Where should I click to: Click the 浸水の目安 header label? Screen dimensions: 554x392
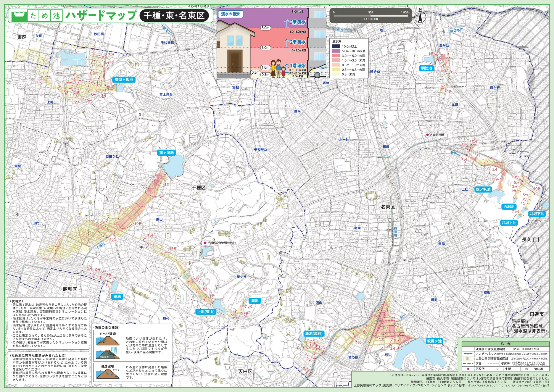pyautogui.click(x=230, y=14)
